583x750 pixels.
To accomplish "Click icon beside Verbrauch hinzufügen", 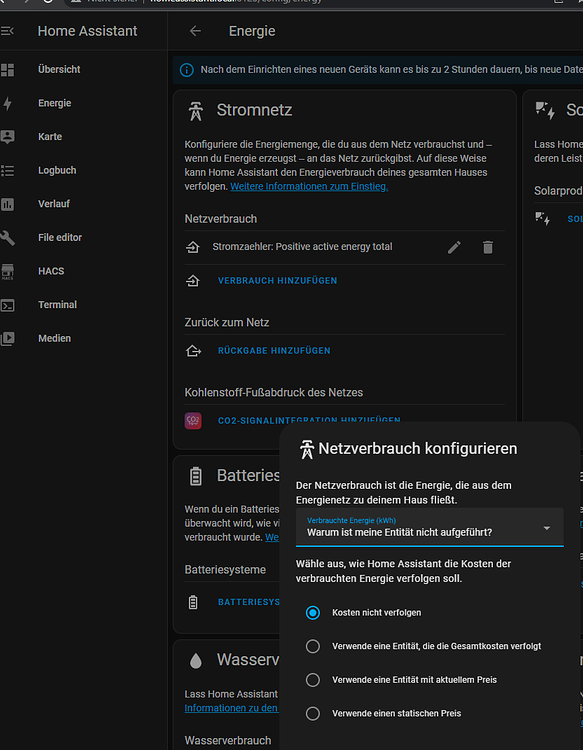I will pyautogui.click(x=193, y=281).
